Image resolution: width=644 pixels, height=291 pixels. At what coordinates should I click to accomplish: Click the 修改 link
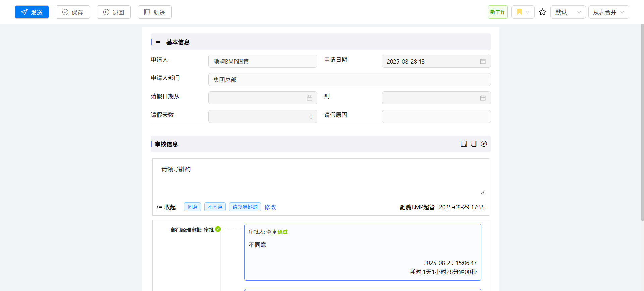click(x=270, y=207)
